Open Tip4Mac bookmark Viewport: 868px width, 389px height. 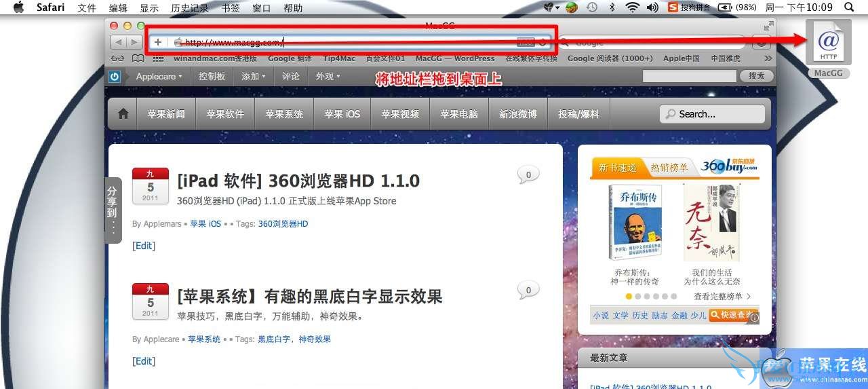[339, 58]
